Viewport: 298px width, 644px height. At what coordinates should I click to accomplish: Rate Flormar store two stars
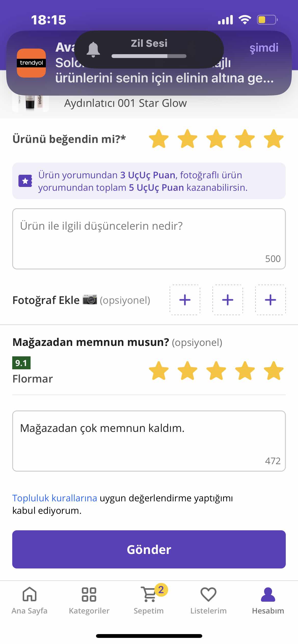click(x=187, y=371)
